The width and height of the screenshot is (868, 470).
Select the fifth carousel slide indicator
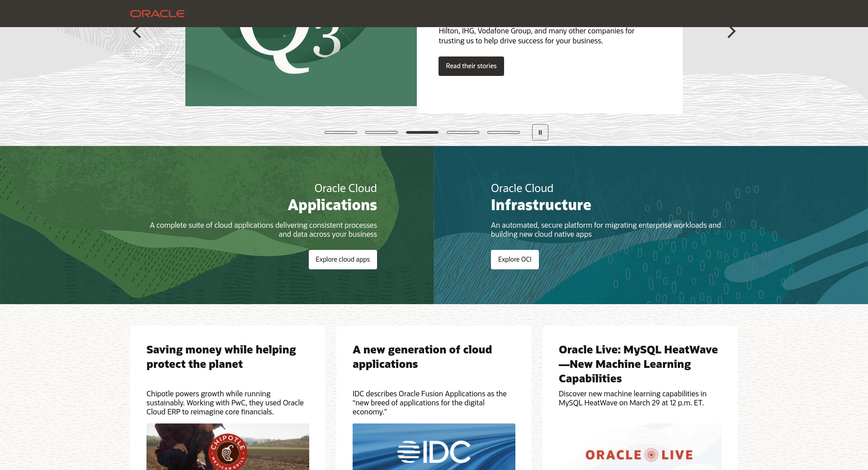point(504,132)
